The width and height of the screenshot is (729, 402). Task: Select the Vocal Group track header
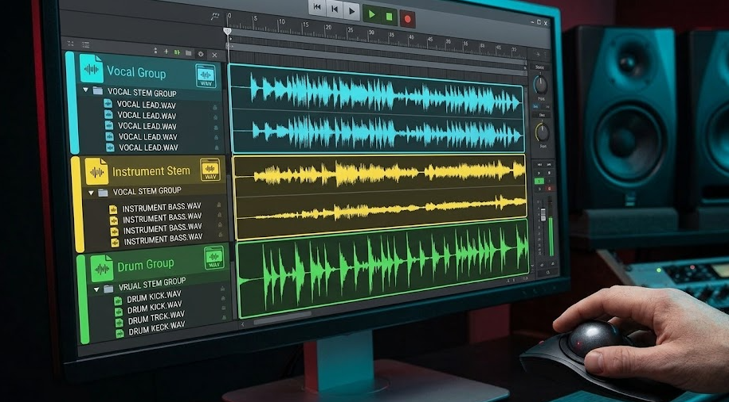(147, 71)
